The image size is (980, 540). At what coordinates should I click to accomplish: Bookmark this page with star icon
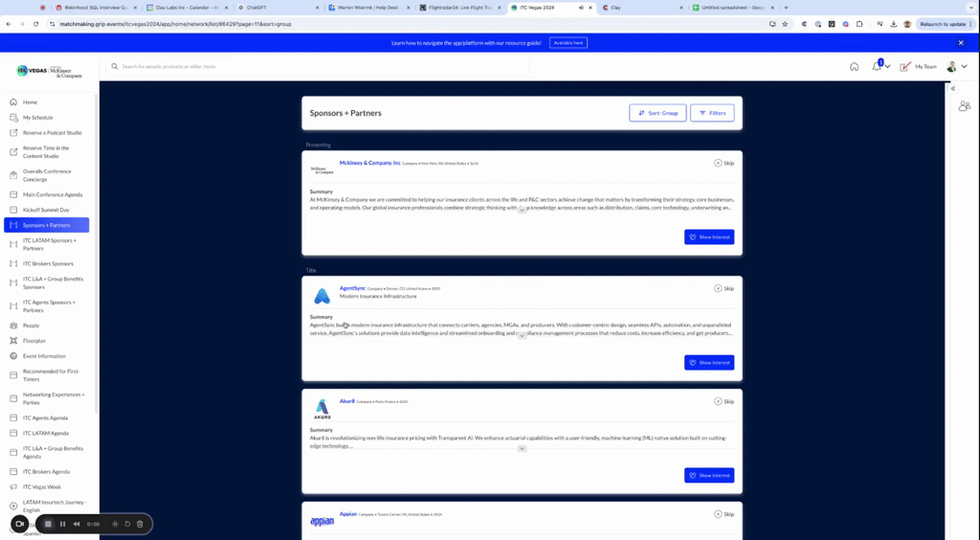785,23
